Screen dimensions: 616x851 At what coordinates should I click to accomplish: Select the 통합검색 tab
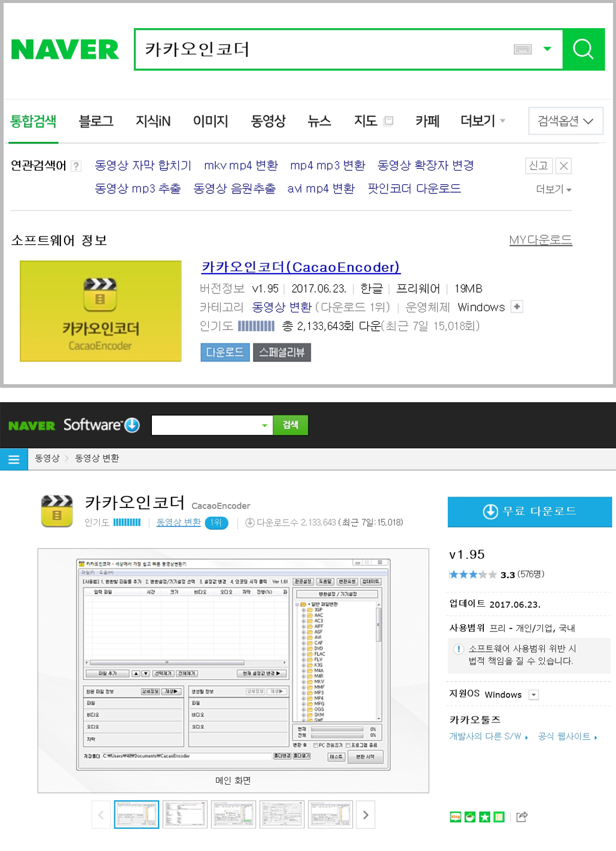pos(33,121)
